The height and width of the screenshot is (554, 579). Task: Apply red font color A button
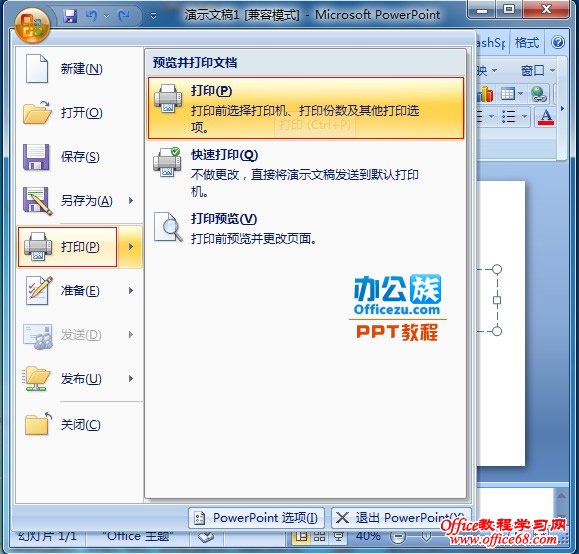pyautogui.click(x=546, y=117)
